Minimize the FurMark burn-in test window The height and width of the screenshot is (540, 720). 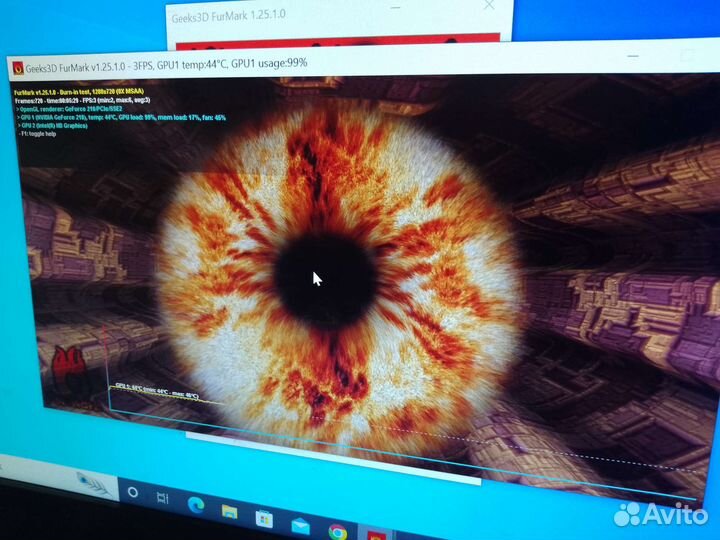[x=633, y=56]
